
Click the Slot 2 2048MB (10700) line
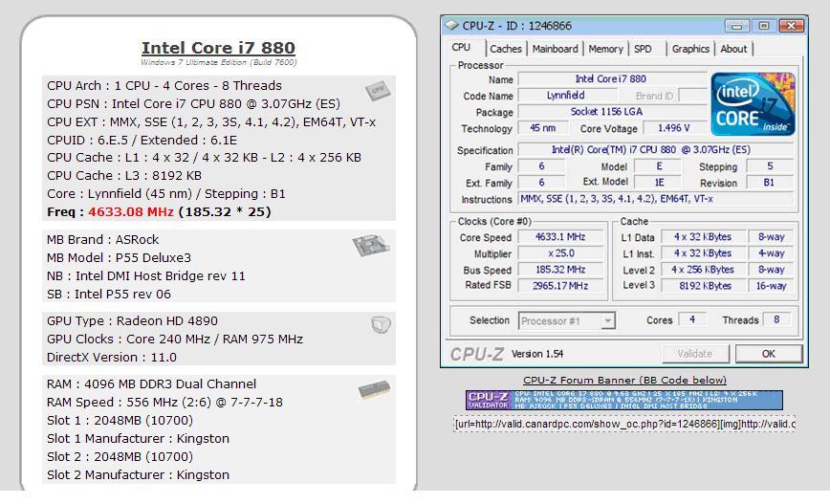tap(120, 456)
